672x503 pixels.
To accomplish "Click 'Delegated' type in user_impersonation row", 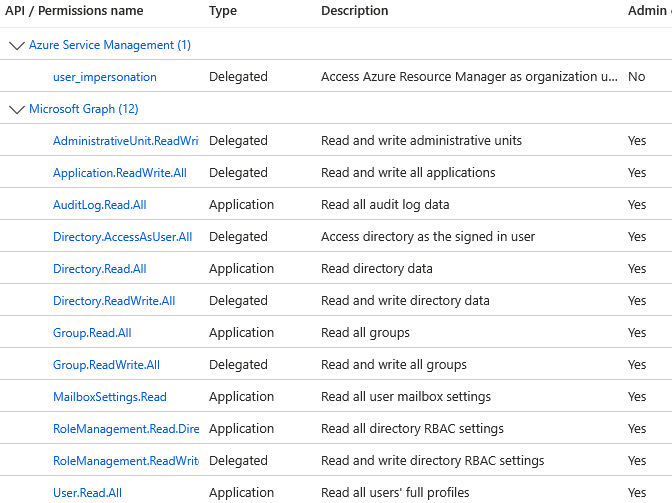I will [238, 77].
